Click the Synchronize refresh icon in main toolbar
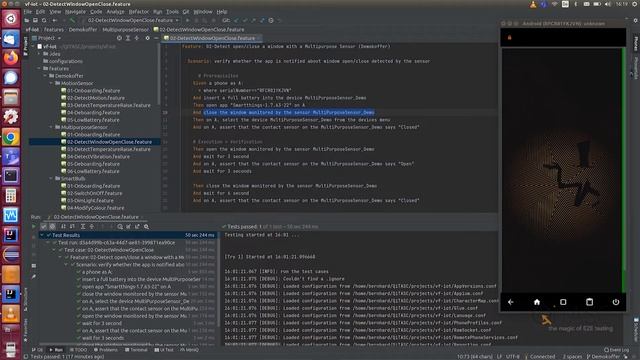This screenshot has height=360, width=640. point(44,20)
